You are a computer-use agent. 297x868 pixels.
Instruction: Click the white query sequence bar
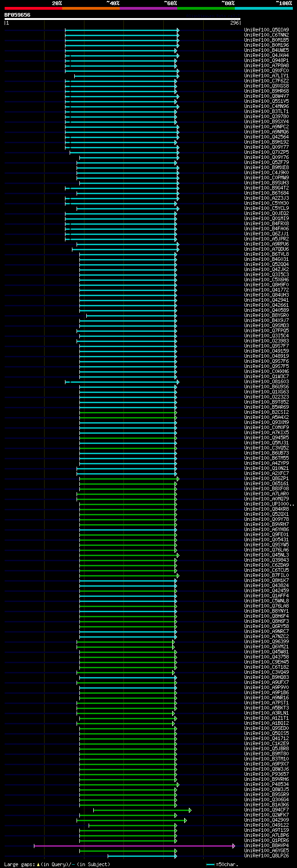tap(123, 19)
